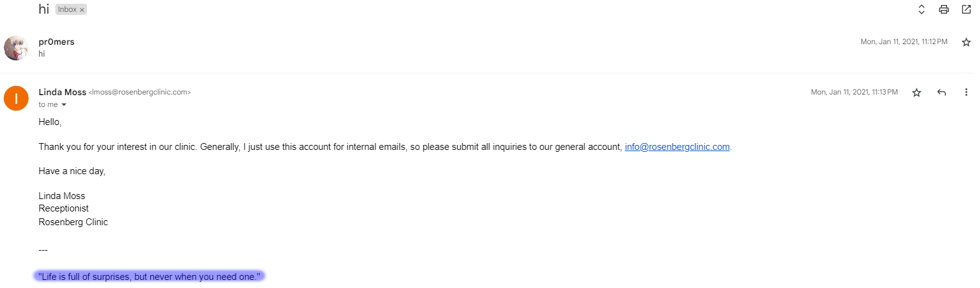The width and height of the screenshot is (980, 288).
Task: Star the pr0mers message
Action: click(966, 42)
